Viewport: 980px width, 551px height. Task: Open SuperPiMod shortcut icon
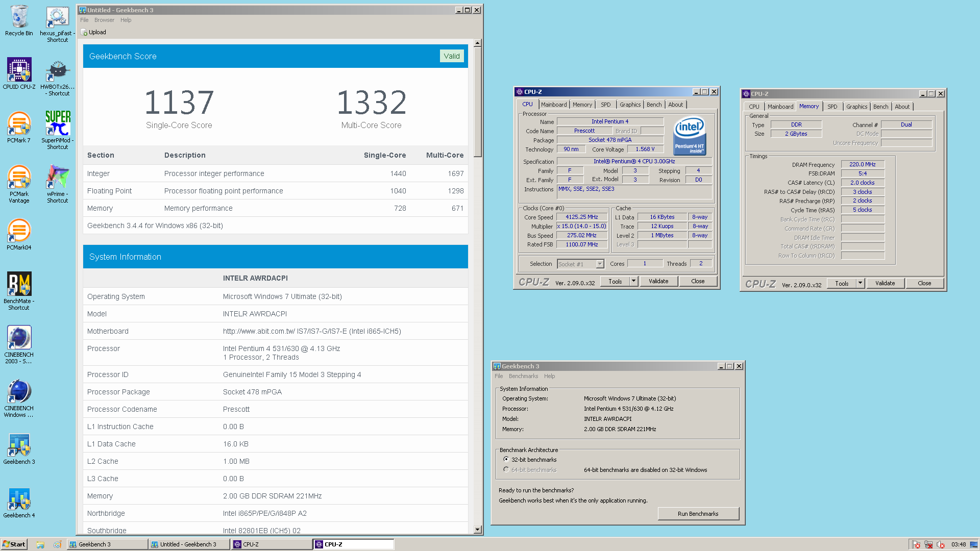pyautogui.click(x=57, y=130)
